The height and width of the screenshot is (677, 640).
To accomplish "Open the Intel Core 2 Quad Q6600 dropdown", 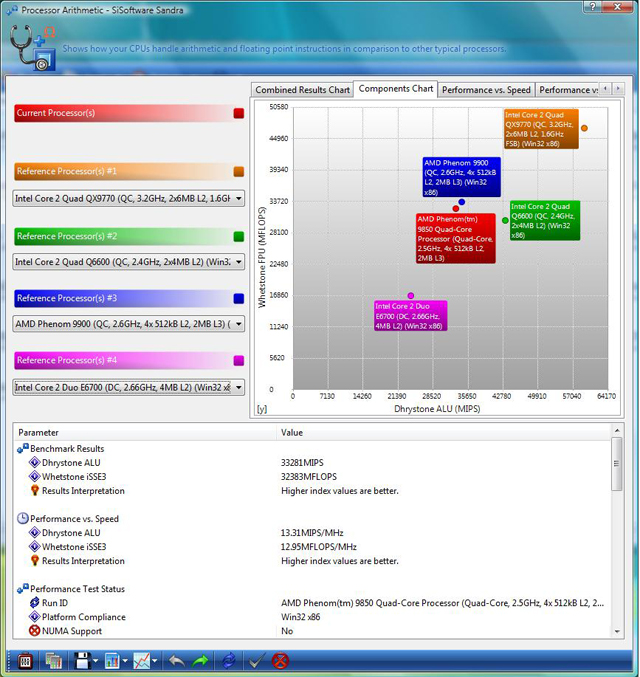I will (x=129, y=262).
